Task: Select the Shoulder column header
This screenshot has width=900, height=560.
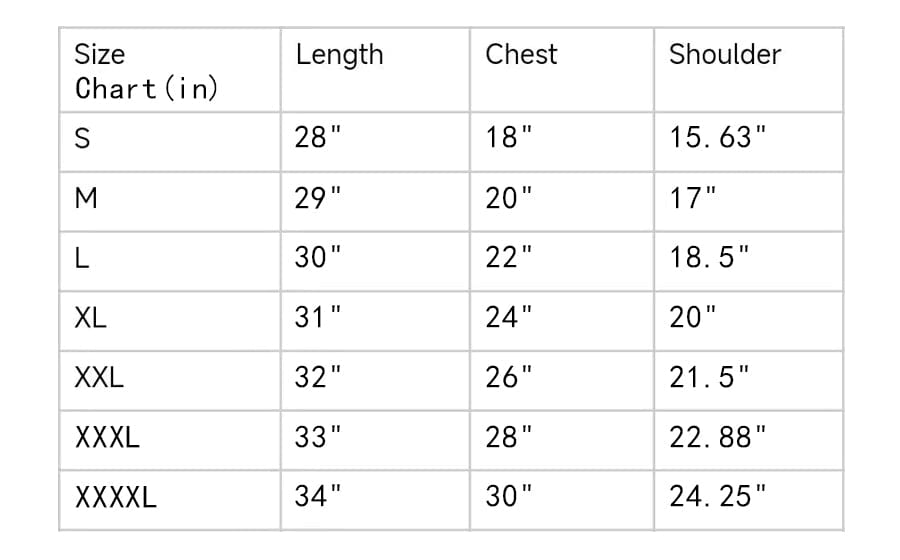Action: click(725, 55)
